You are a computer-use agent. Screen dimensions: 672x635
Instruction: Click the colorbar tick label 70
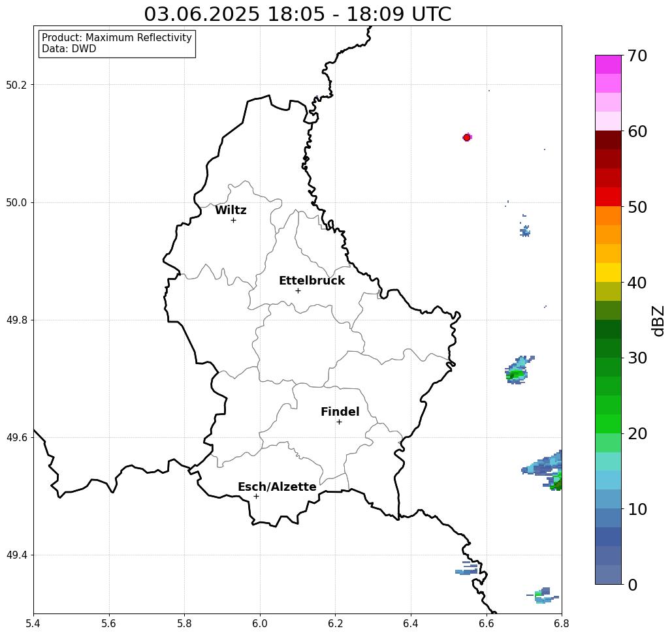point(637,55)
